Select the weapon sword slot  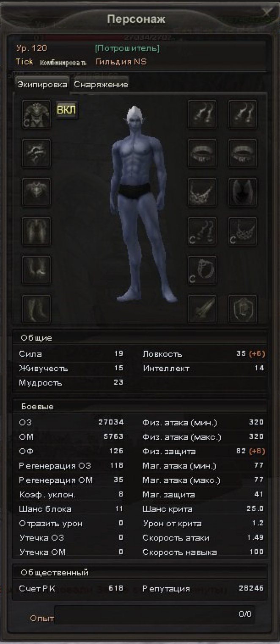coord(202,309)
